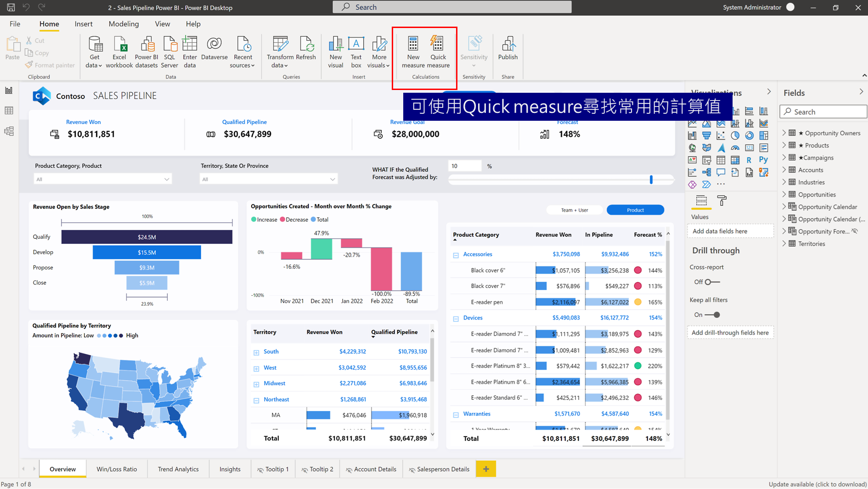868x489 pixels.
Task: Collapse the Accessories category row
Action: tap(456, 255)
